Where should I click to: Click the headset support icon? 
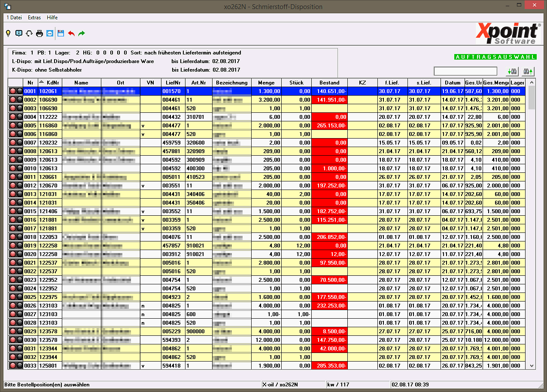[29, 33]
